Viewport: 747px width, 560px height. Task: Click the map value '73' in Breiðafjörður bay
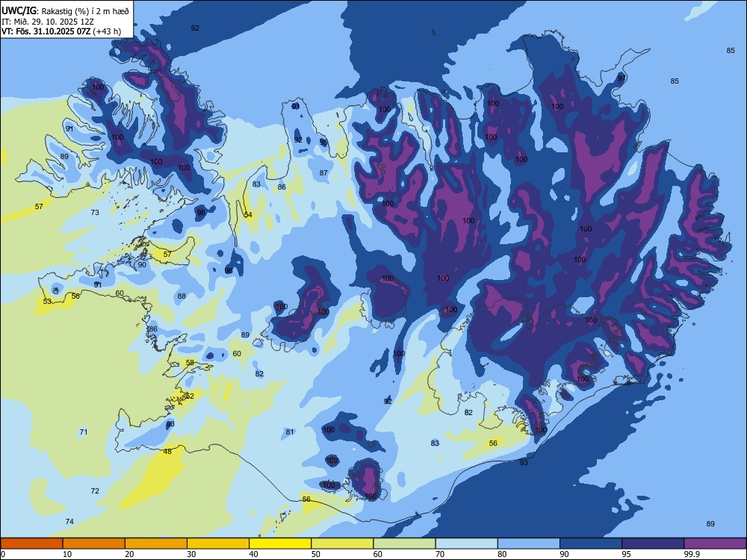coord(95,212)
